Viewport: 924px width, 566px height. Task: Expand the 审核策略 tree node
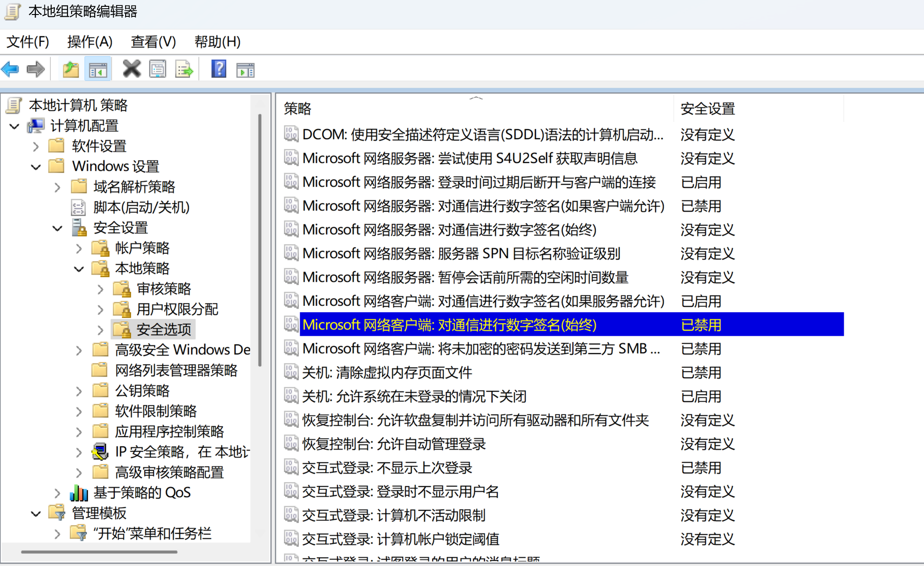point(101,289)
